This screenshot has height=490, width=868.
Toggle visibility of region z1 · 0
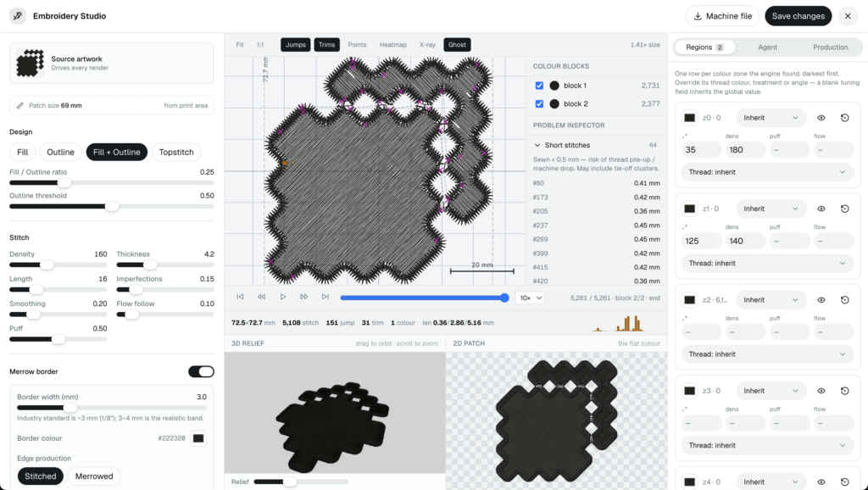[x=821, y=209]
